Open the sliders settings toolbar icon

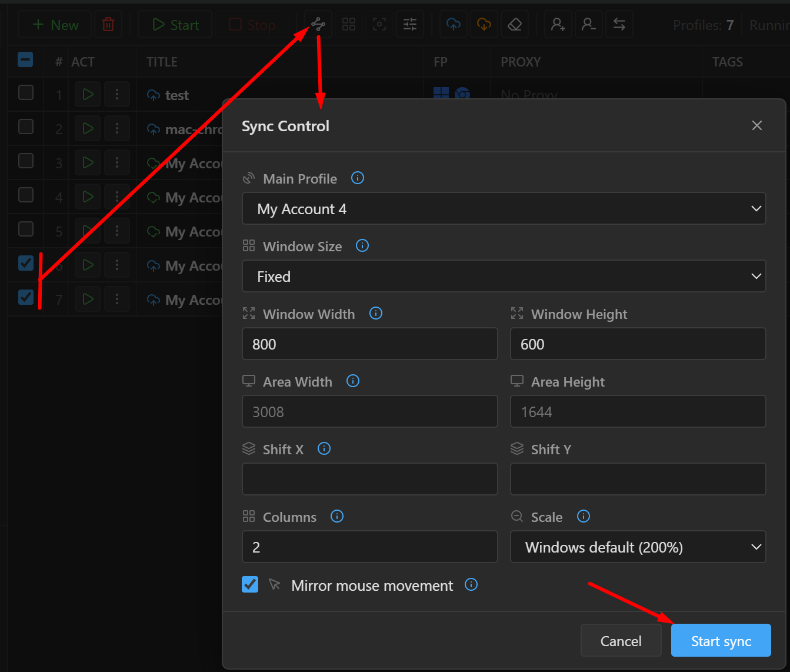pos(410,25)
